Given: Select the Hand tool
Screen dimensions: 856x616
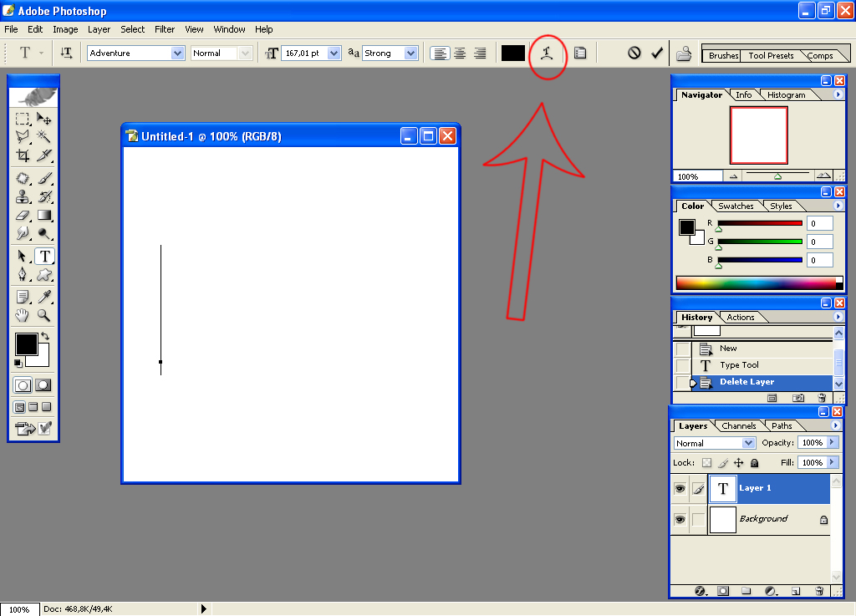Looking at the screenshot, I should tap(23, 315).
